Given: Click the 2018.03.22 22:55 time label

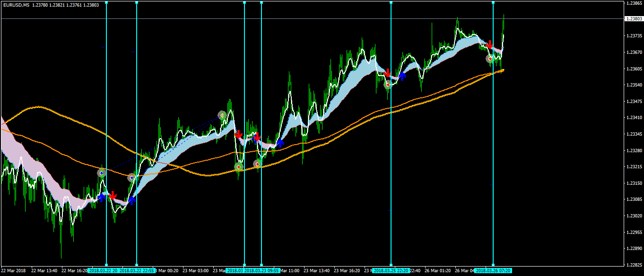Looking at the screenshot, I should tap(137, 271).
